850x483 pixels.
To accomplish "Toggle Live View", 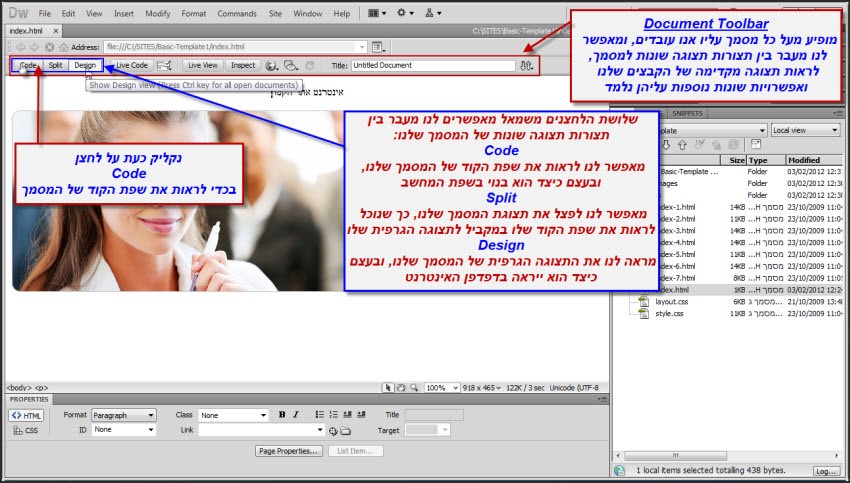I will pyautogui.click(x=203, y=66).
